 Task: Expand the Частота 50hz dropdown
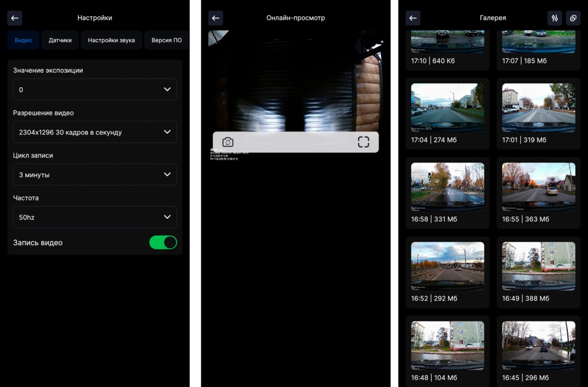(95, 217)
